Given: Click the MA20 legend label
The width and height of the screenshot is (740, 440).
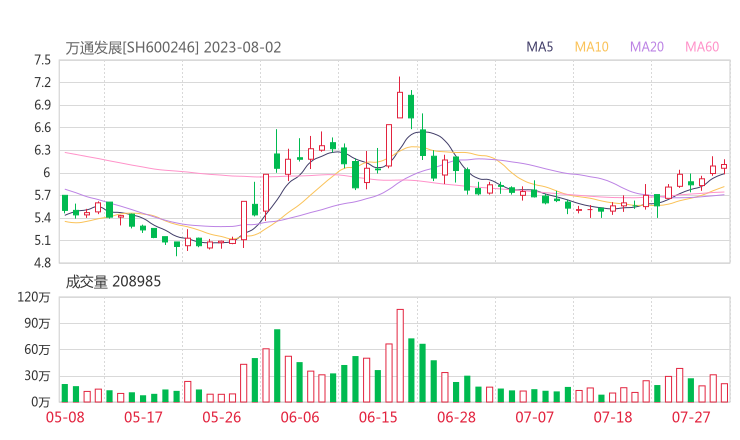Looking at the screenshot, I should pyautogui.click(x=647, y=47).
